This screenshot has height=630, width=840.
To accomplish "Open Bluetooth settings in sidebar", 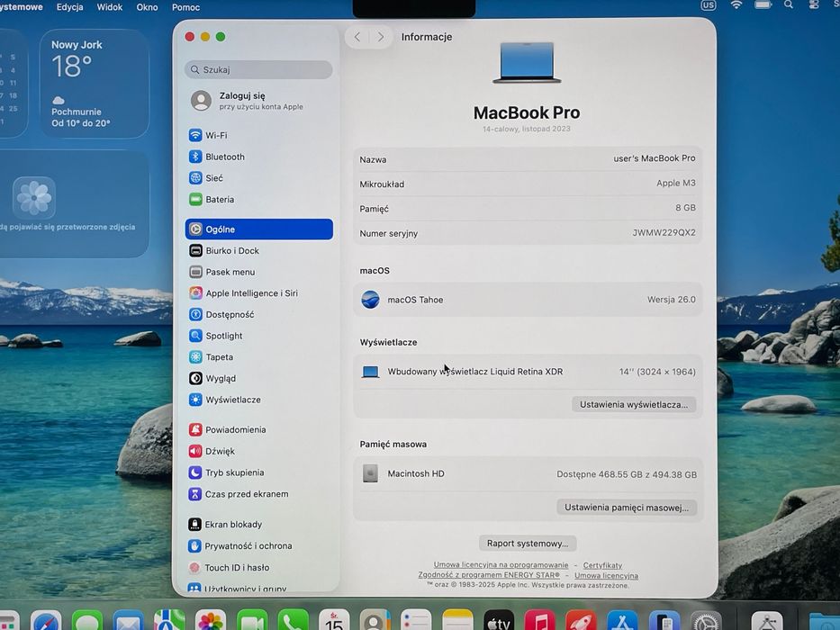I will (x=216, y=157).
